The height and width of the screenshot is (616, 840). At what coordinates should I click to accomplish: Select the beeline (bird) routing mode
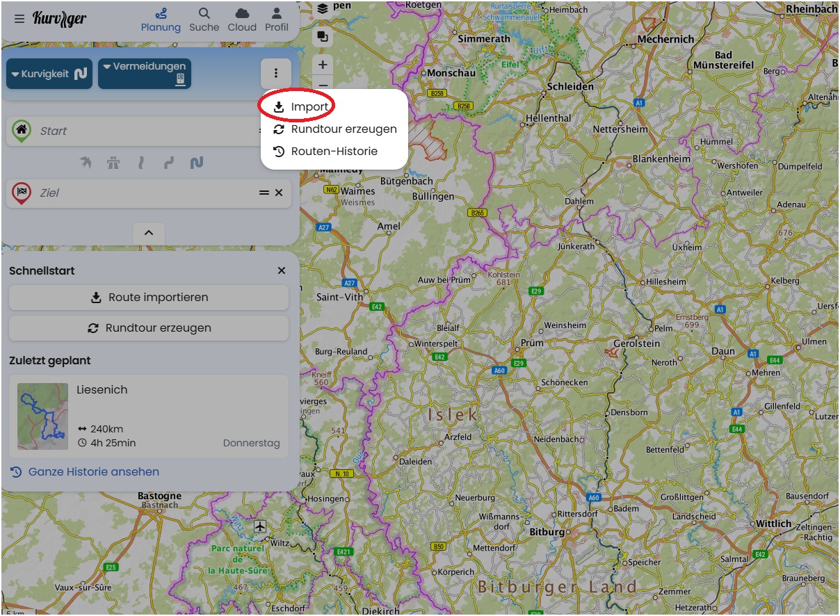click(x=86, y=163)
